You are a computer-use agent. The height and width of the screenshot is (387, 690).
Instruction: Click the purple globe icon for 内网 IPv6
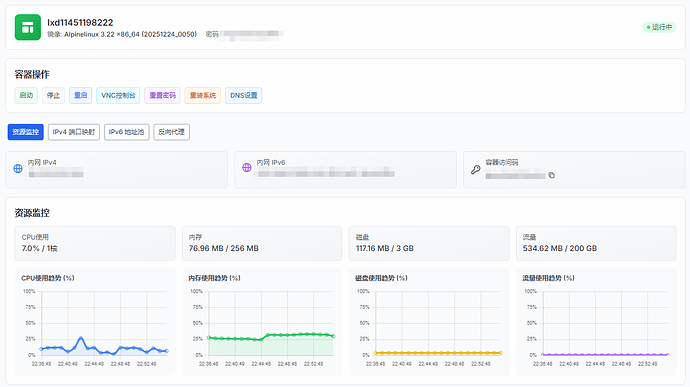click(247, 167)
